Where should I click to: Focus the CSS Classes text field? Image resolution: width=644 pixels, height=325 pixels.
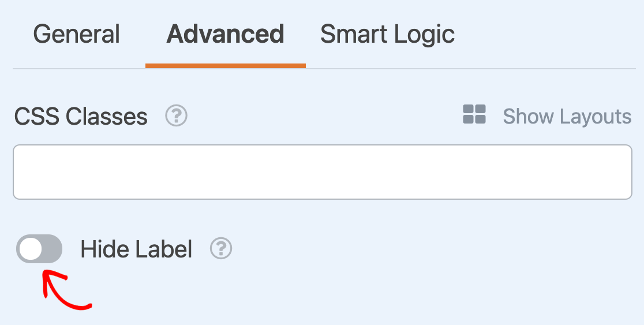coord(322,172)
